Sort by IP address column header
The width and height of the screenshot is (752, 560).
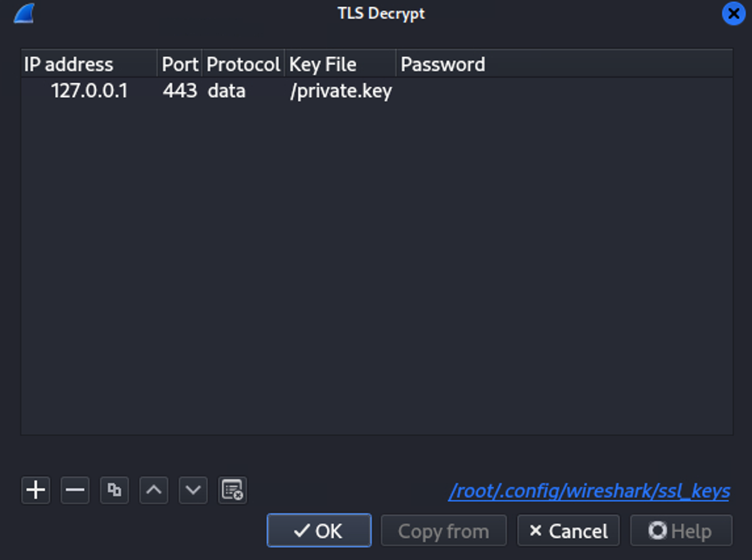click(x=89, y=64)
